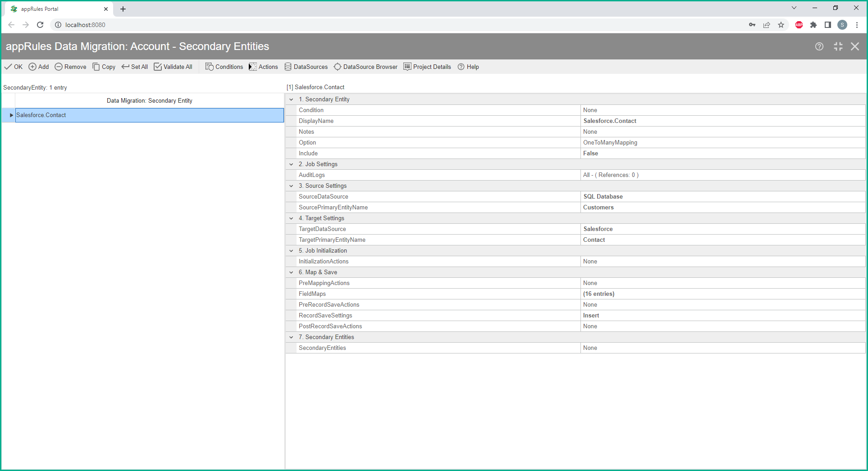Click Validate All checkmark button

[x=158, y=67]
